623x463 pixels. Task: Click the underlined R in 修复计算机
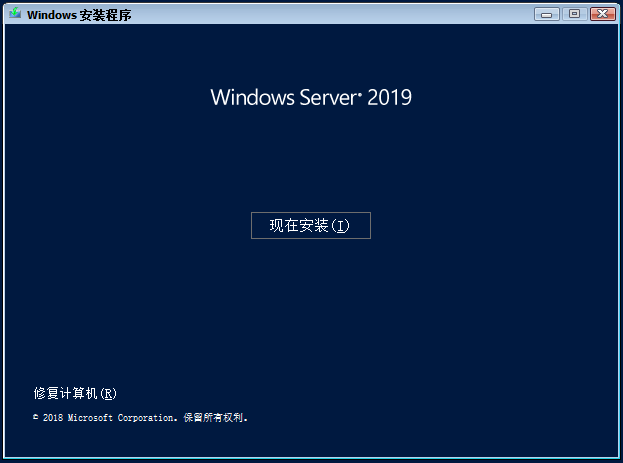(x=109, y=394)
